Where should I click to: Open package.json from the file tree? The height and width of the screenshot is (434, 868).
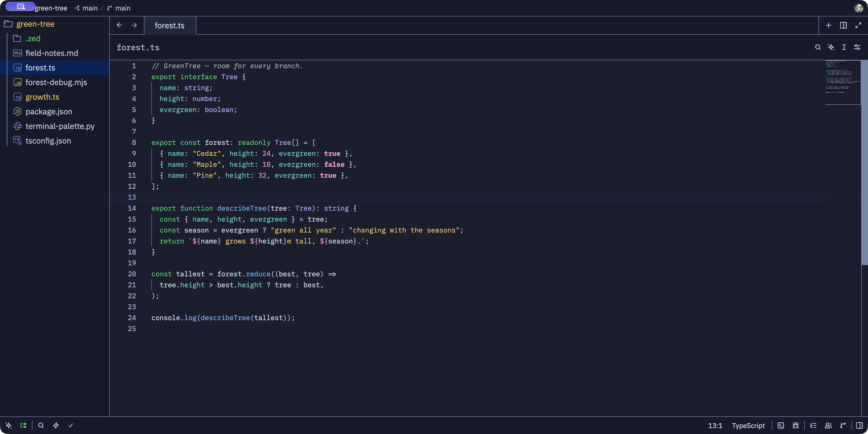click(x=55, y=111)
